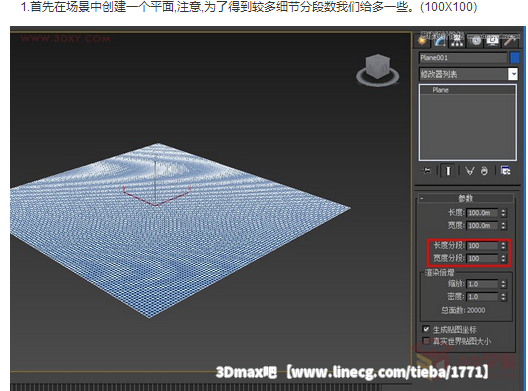528x391 pixels.
Task: Click the blue object color swatch
Action: 515,58
